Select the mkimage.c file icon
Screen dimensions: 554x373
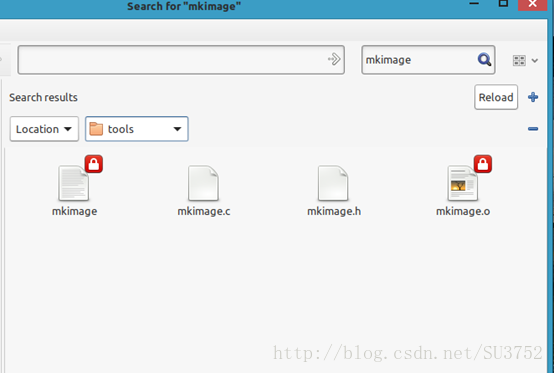(x=204, y=183)
